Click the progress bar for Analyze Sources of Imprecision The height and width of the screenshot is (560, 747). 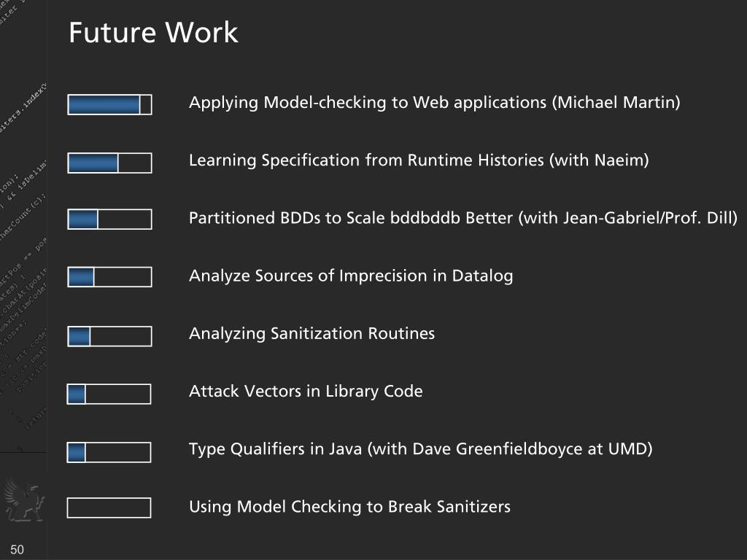click(x=109, y=277)
